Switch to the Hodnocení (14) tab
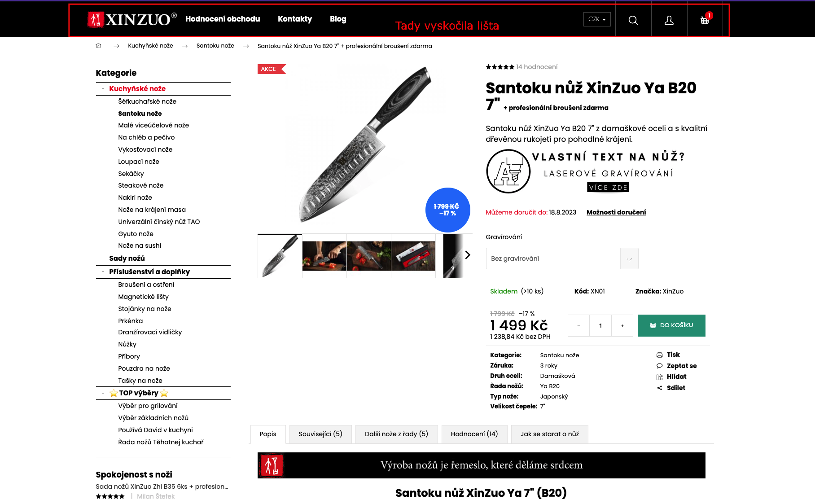The width and height of the screenshot is (815, 504). click(x=474, y=434)
